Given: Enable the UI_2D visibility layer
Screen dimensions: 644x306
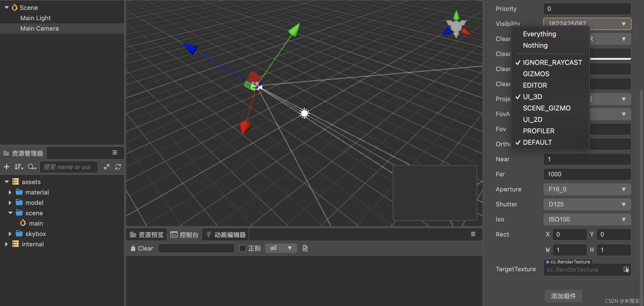Looking at the screenshot, I should pos(532,120).
